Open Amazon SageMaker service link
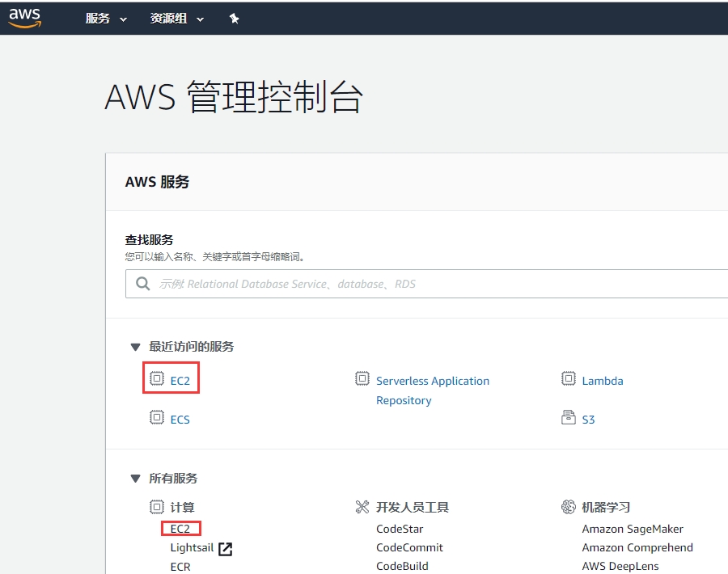This screenshot has width=728, height=574. point(632,529)
